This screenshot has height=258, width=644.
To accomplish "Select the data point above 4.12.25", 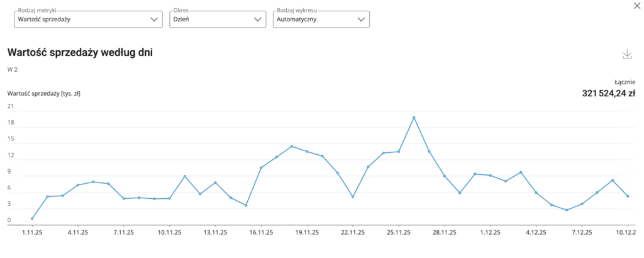I will pos(536,193).
